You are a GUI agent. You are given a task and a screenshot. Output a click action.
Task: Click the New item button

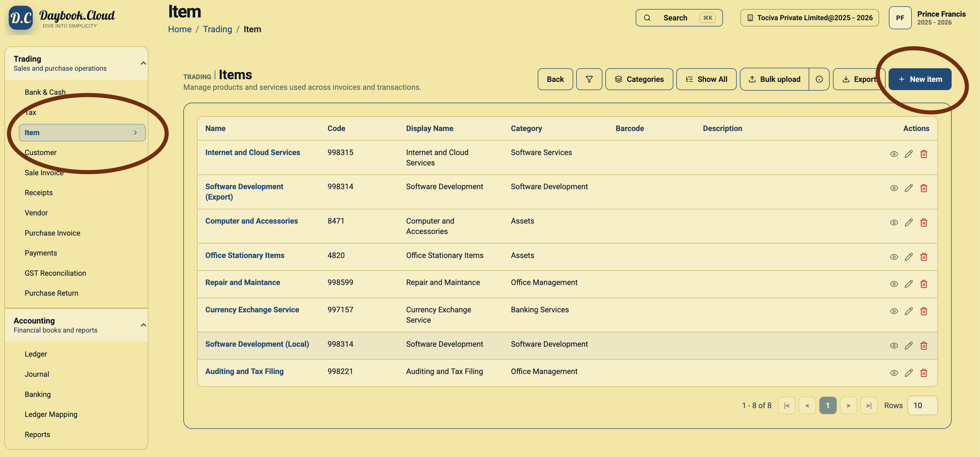click(x=919, y=79)
